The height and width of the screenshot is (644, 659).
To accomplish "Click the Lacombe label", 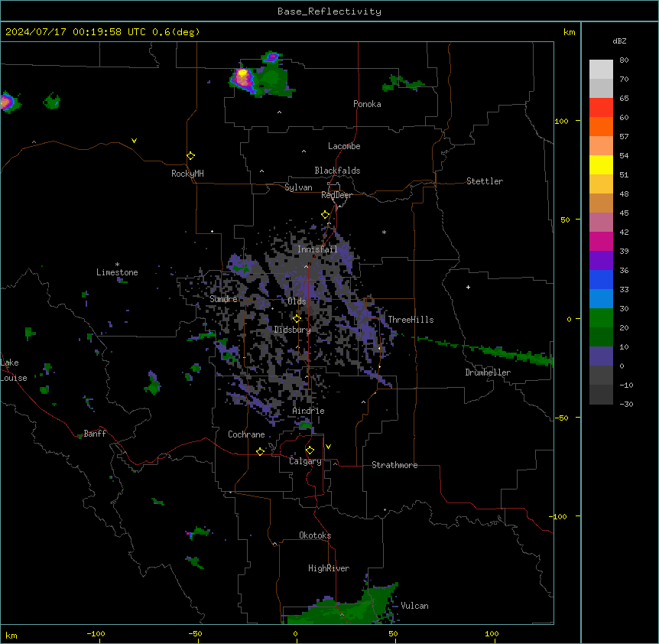I will [x=344, y=146].
